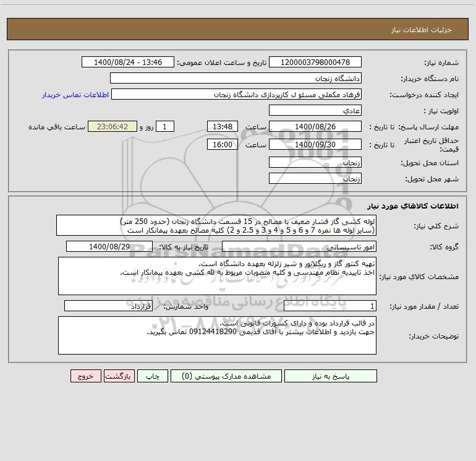Click the label 'شماره نیاز:'
476x461 pixels.
pos(441,62)
